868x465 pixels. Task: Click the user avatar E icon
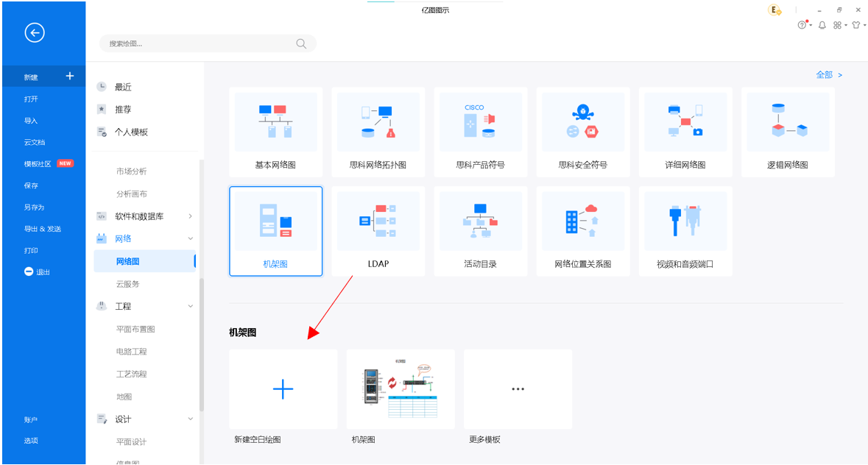click(774, 10)
